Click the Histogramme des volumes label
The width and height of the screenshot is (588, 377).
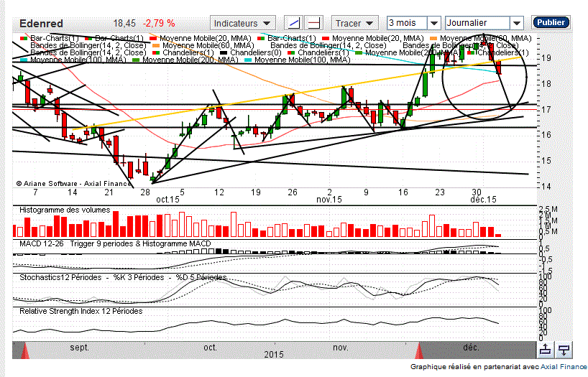tap(65, 210)
